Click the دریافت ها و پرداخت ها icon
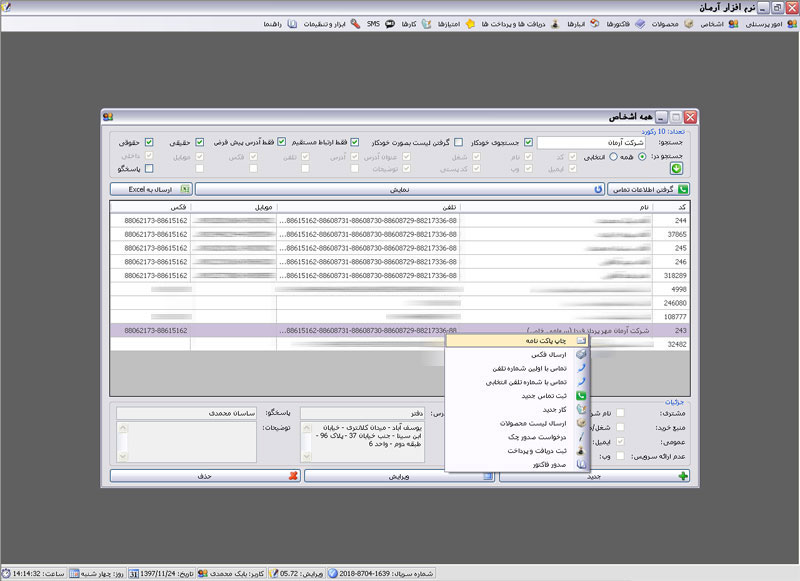Viewport: 800px width, 581px height. click(x=555, y=24)
